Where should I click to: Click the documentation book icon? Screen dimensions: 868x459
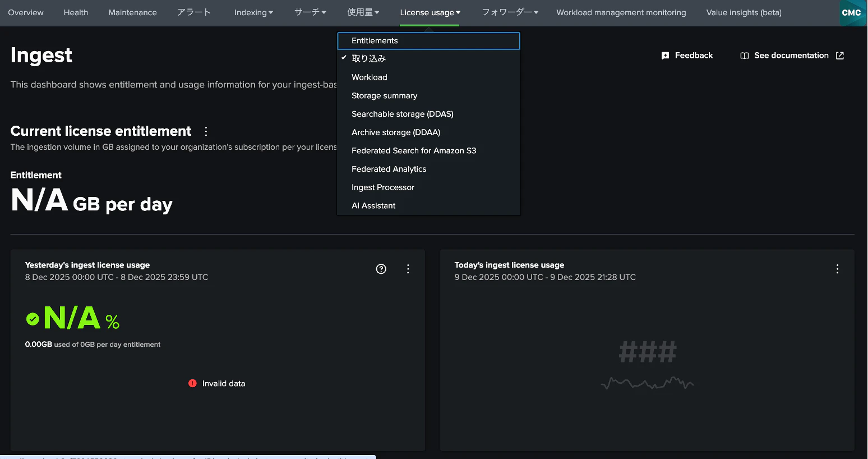pos(745,56)
